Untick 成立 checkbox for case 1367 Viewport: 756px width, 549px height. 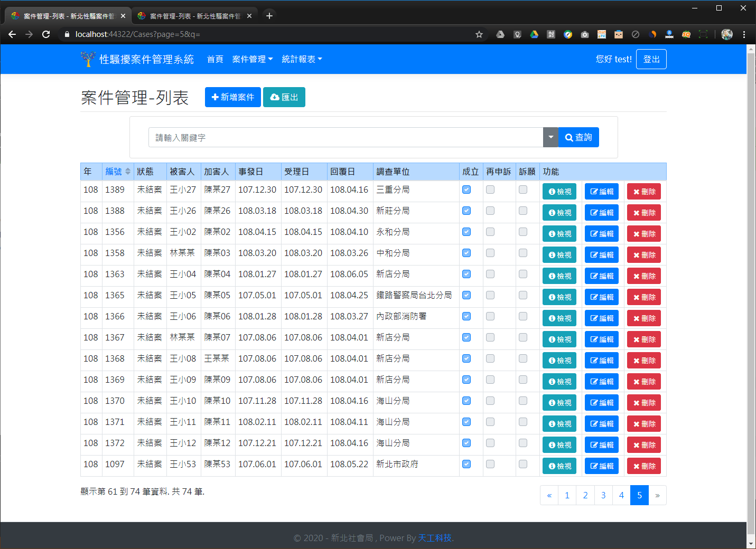click(466, 337)
